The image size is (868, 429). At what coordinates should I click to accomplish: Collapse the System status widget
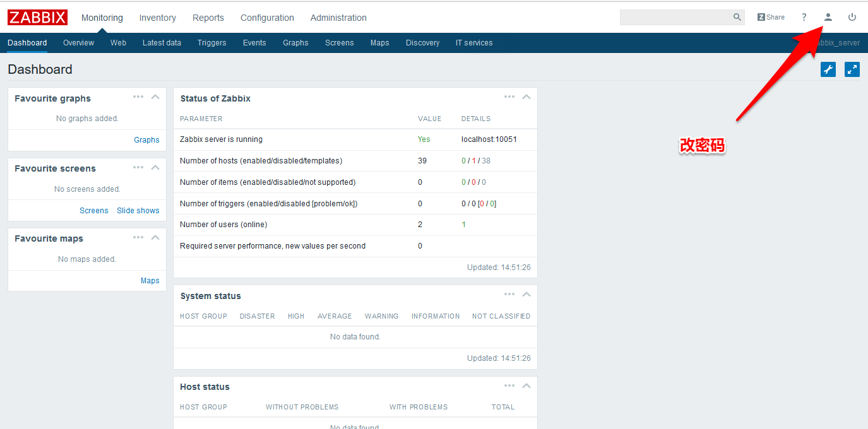(526, 295)
